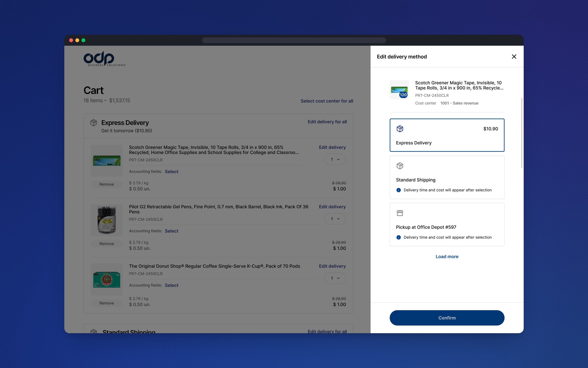Click the 'Get it tomorrow ($10.90)' text
This screenshot has height=368, width=588.
(127, 131)
